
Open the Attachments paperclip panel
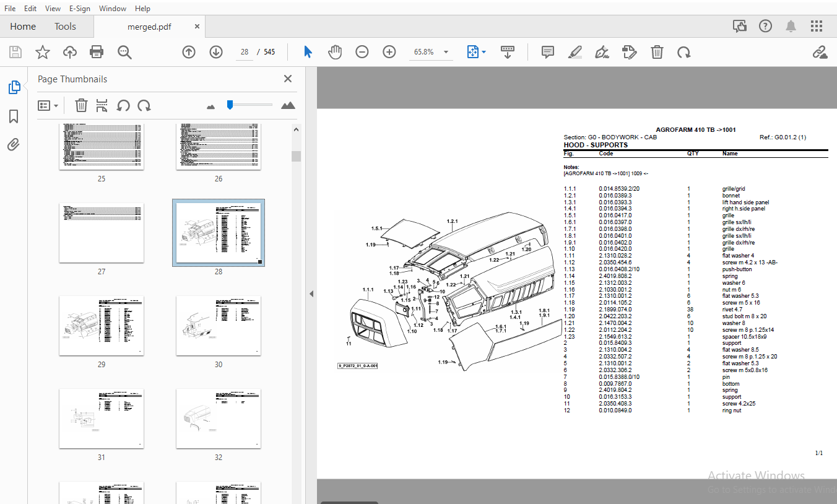coord(14,145)
